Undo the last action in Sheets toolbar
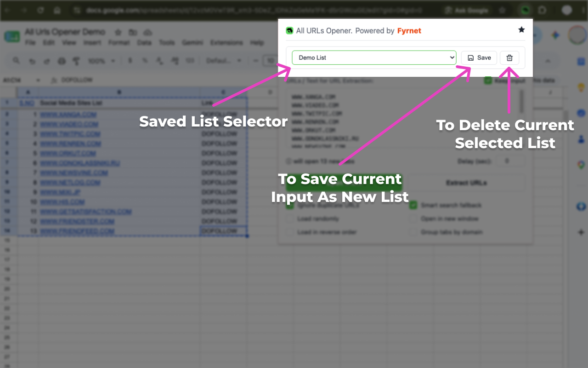This screenshot has height=368, width=588. pyautogui.click(x=32, y=61)
